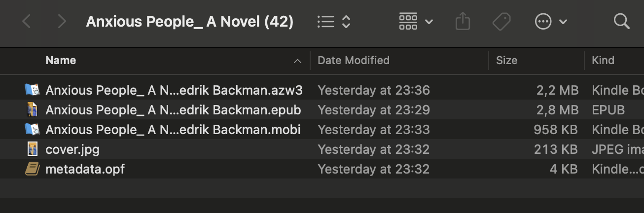
Task: Select the azw3 Kindle book file icon
Action: 32,90
